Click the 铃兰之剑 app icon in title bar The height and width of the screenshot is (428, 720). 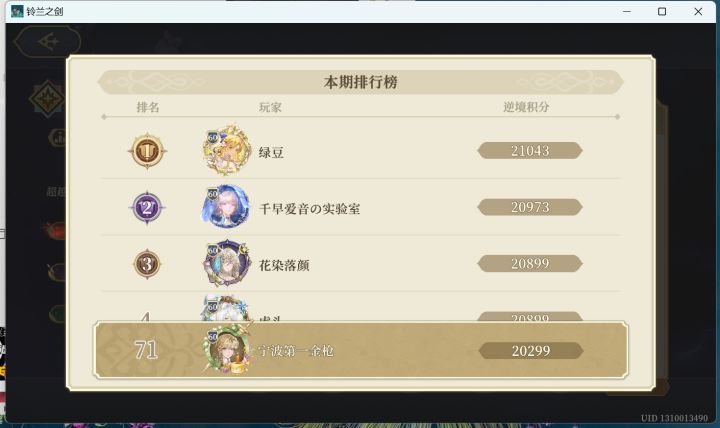[x=17, y=11]
